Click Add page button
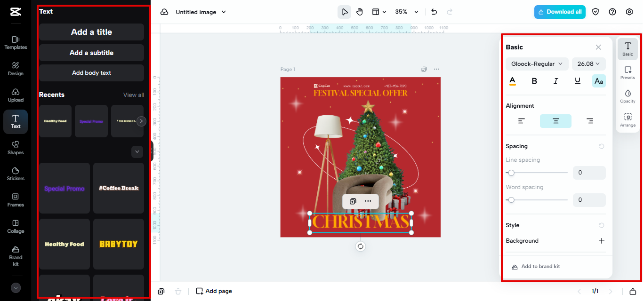Image resolution: width=644 pixels, height=301 pixels. coord(214,291)
